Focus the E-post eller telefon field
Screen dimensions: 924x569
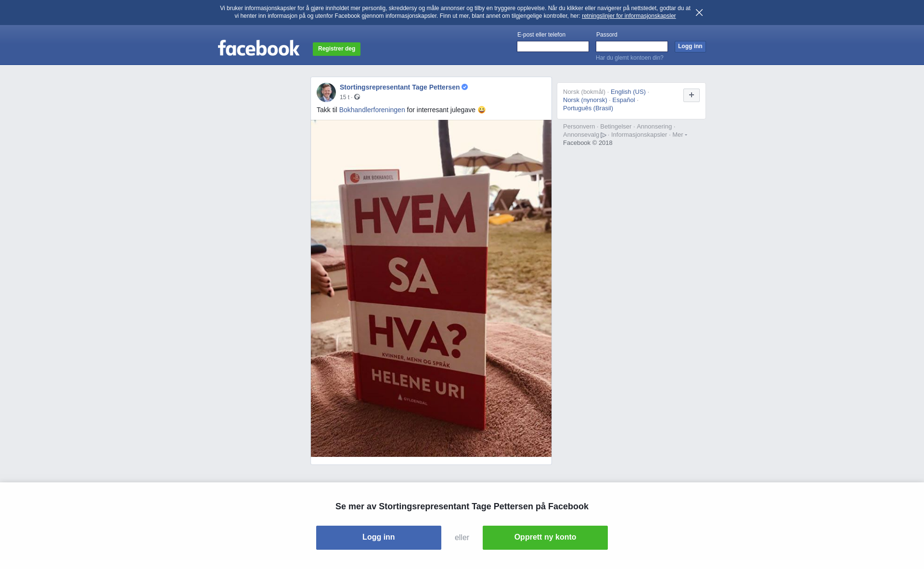pyautogui.click(x=553, y=46)
